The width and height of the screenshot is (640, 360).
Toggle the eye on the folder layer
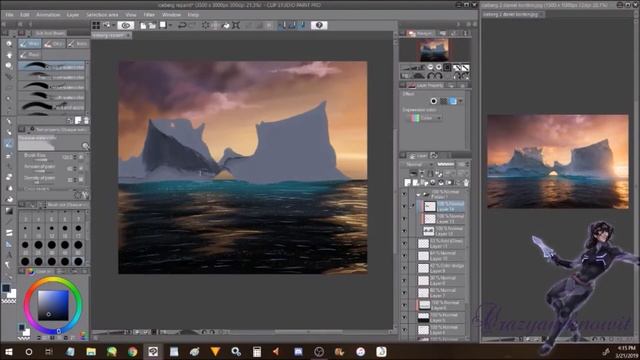pyautogui.click(x=404, y=194)
